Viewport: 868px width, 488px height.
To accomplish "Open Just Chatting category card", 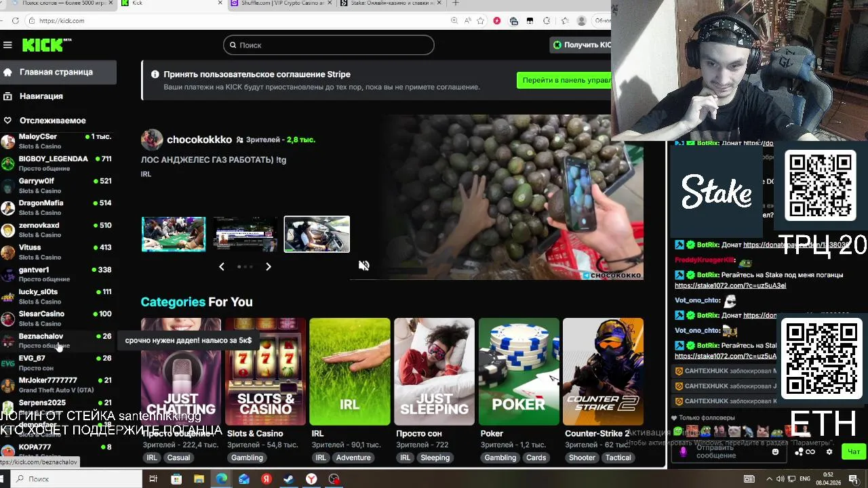I will click(x=181, y=371).
